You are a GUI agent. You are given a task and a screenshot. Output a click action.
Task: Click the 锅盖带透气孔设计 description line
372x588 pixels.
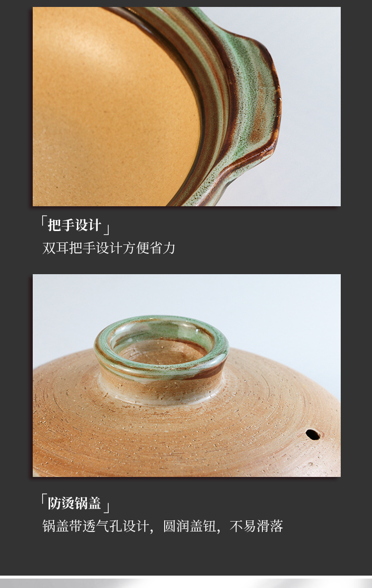pyautogui.click(x=95, y=526)
